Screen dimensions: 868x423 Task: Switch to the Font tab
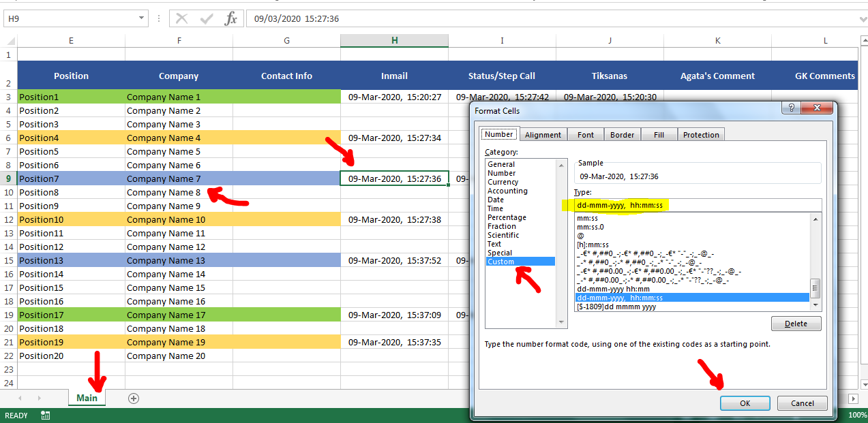coord(585,134)
